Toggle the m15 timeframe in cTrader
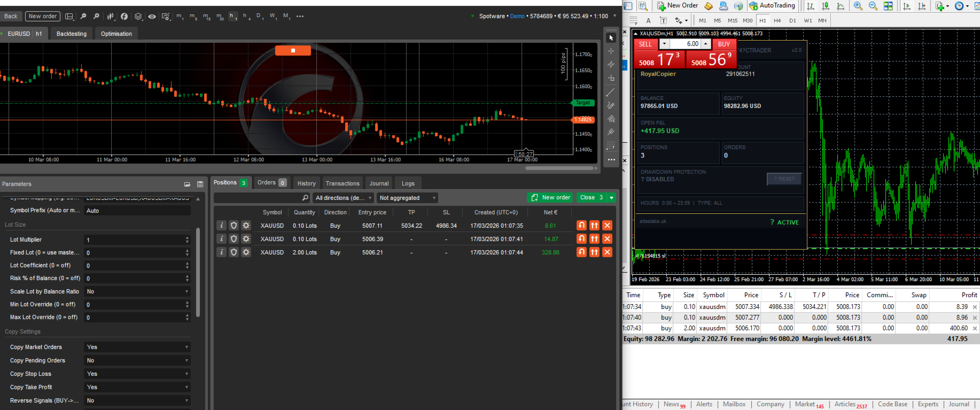Image resolution: width=980 pixels, height=410 pixels. point(207,17)
